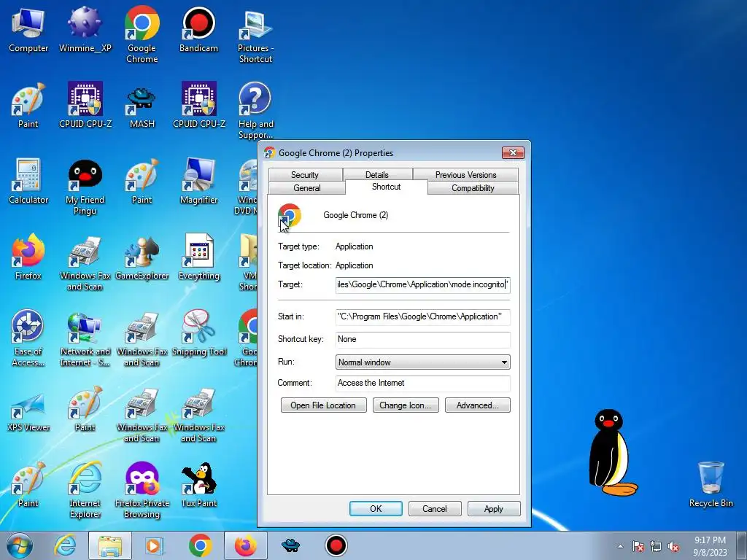Image resolution: width=747 pixels, height=560 pixels.
Task: Click the Pingu penguin desktop figure
Action: (611, 452)
